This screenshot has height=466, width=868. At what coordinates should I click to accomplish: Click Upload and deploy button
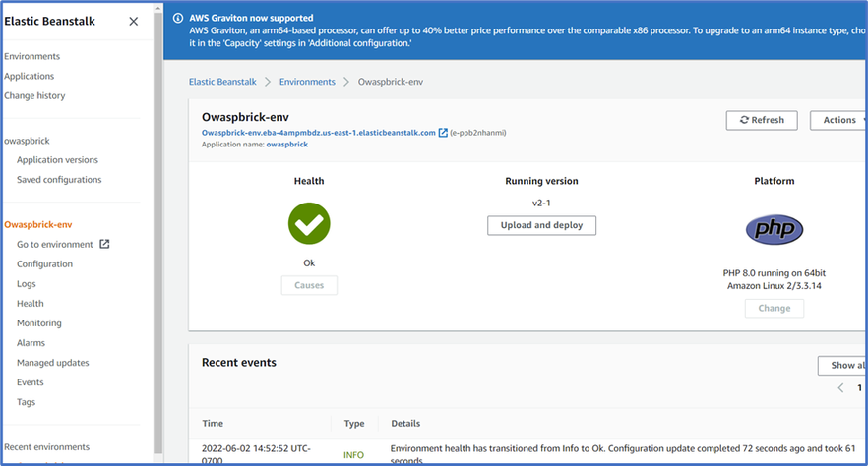point(541,225)
